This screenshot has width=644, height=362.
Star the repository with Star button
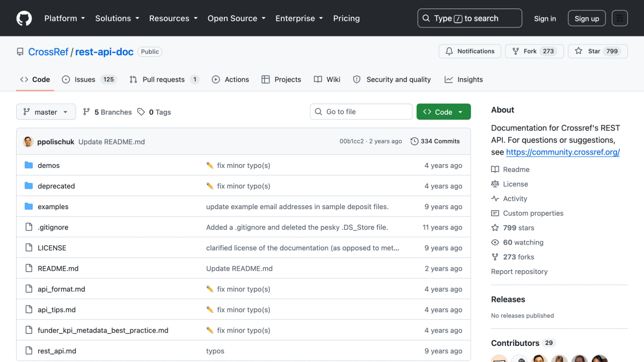pos(598,51)
